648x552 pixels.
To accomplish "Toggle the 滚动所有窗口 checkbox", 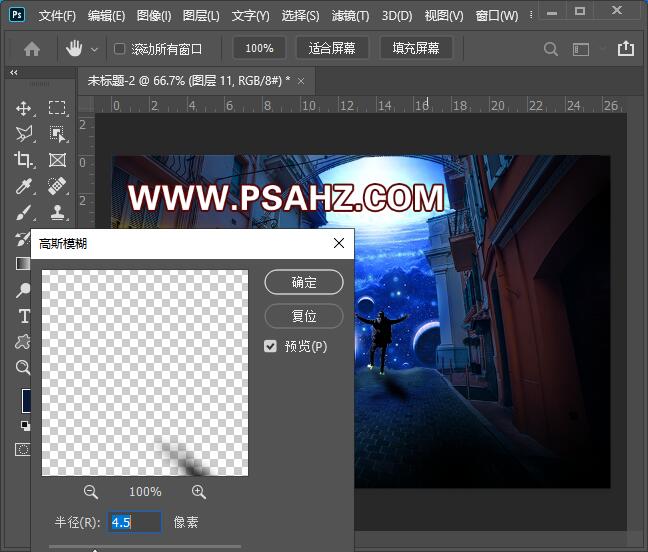I will coord(119,49).
